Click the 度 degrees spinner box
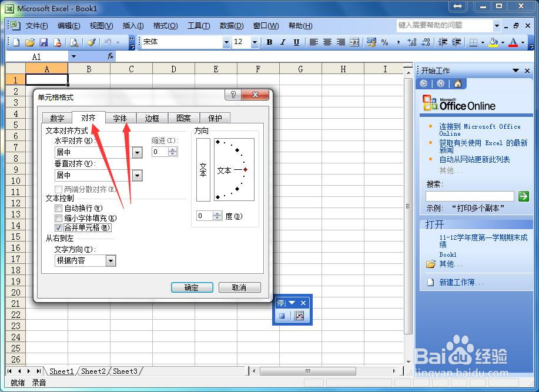 [209, 216]
